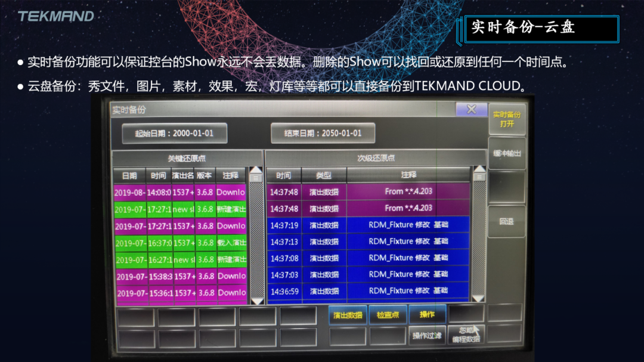The width and height of the screenshot is (644, 362).
Task: Click the scroll-down arrow of 次级还原点 list
Action: 479,298
